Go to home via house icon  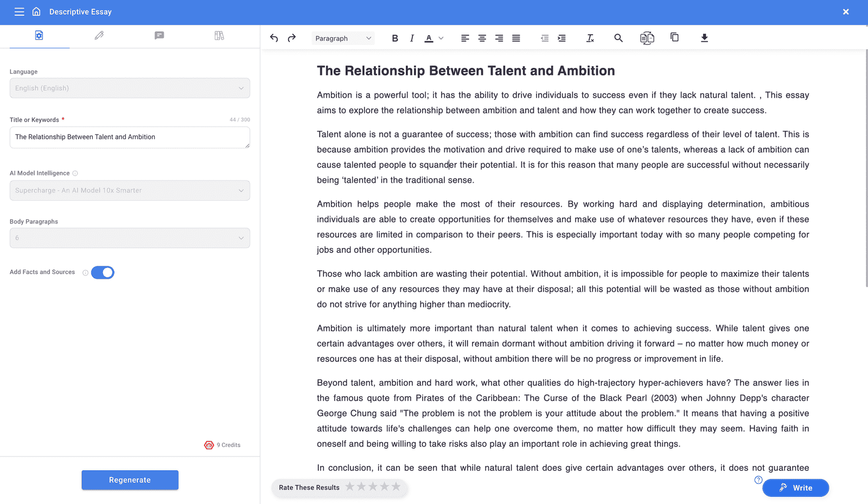pyautogui.click(x=36, y=11)
